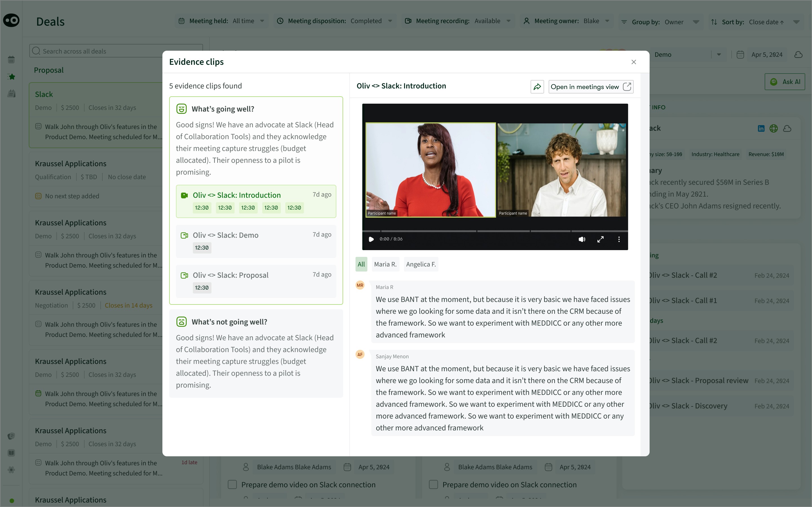Open the company website globe icon
Image resolution: width=812 pixels, height=507 pixels.
click(774, 128)
